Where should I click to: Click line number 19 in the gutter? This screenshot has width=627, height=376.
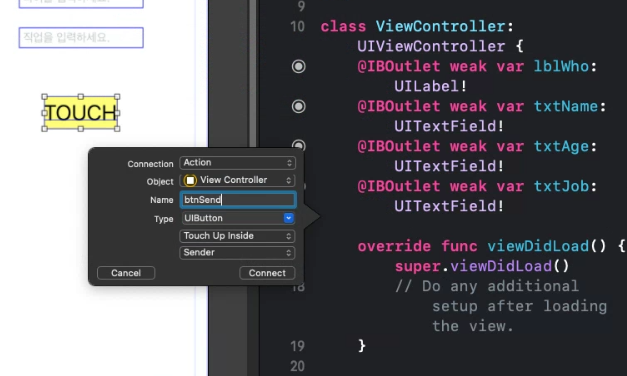(x=298, y=346)
